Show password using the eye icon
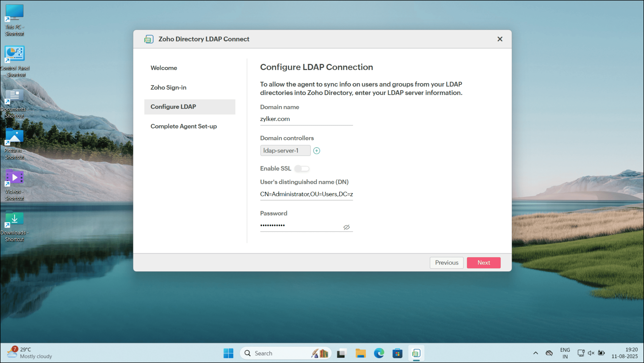This screenshot has width=644, height=363. tap(346, 227)
